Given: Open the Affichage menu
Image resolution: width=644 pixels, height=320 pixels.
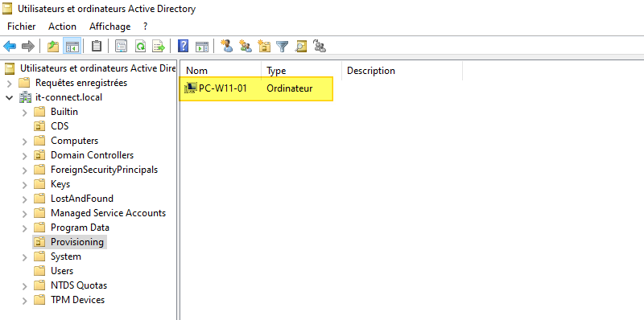Looking at the screenshot, I should click(109, 27).
